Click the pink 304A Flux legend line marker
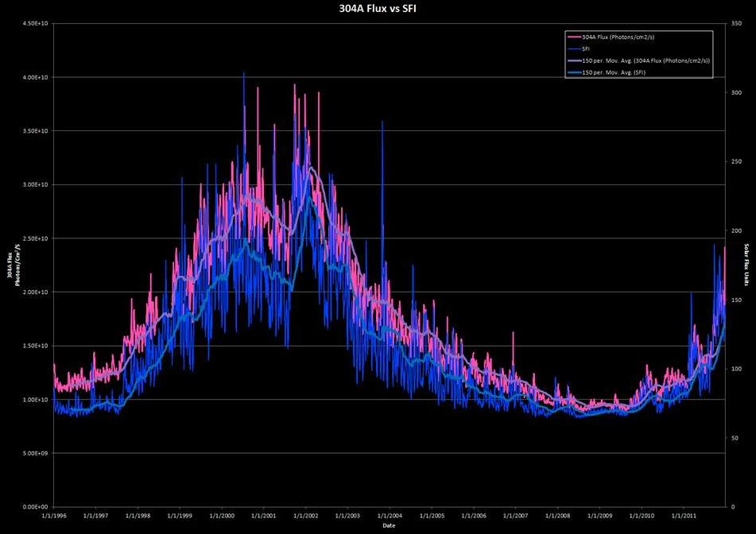Viewport: 756px width, 534px height. point(572,37)
